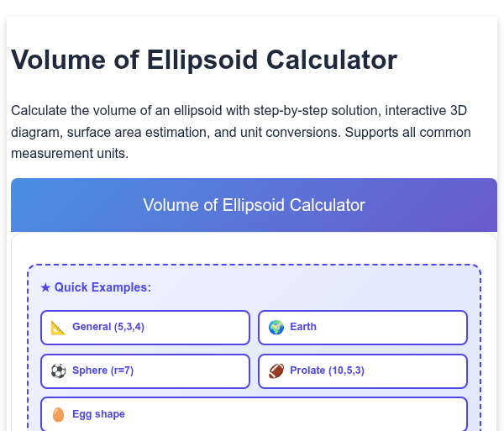Viewport: 504px width, 431px height.
Task: Click the Quick Examples label
Action: pos(102,287)
